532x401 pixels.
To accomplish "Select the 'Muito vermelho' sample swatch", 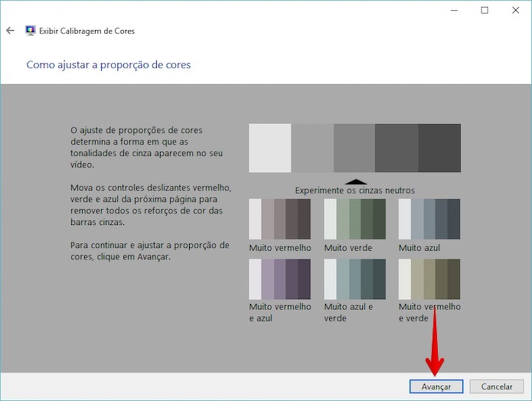I will click(280, 218).
